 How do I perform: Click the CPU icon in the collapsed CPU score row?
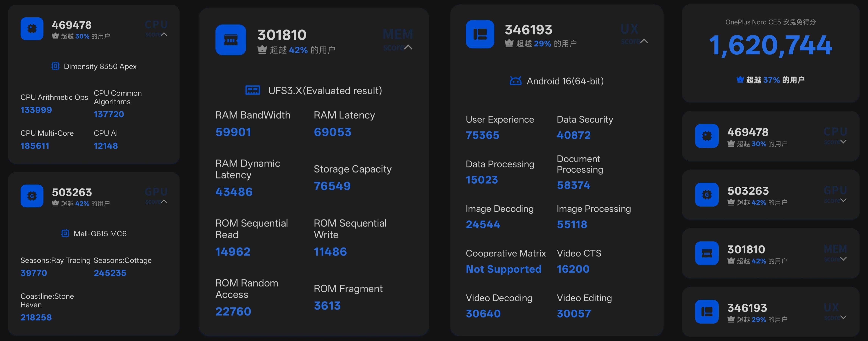707,136
